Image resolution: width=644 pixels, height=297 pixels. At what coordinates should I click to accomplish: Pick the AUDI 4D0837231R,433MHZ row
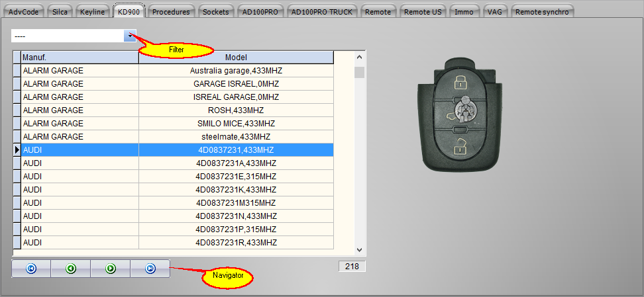tap(236, 243)
